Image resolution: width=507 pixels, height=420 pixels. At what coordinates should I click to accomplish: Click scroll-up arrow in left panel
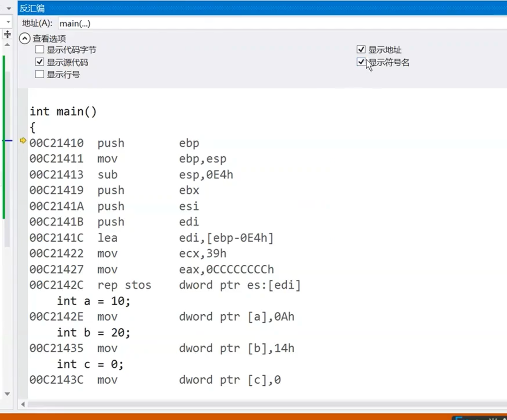7,44
